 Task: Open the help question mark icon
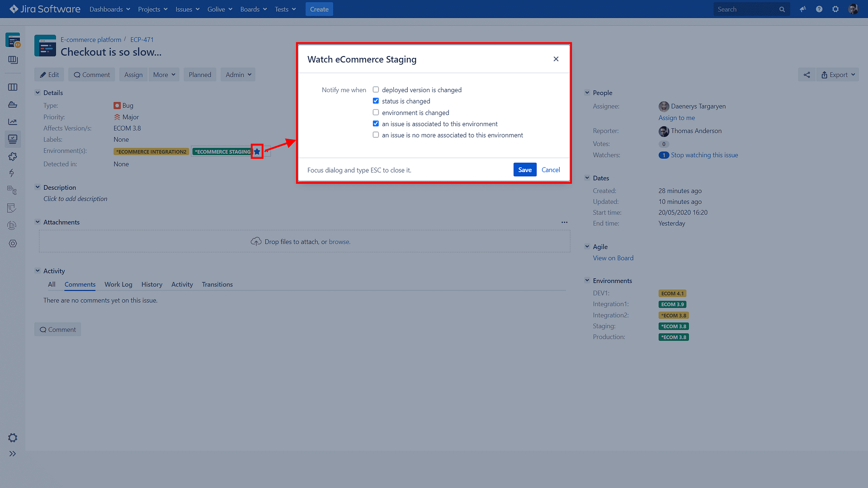(819, 9)
